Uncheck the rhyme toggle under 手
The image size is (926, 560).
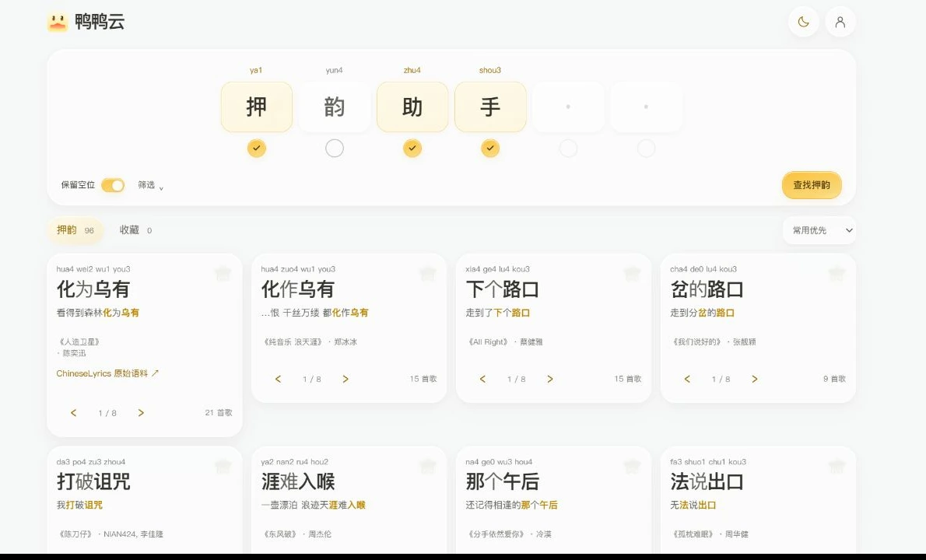490,148
